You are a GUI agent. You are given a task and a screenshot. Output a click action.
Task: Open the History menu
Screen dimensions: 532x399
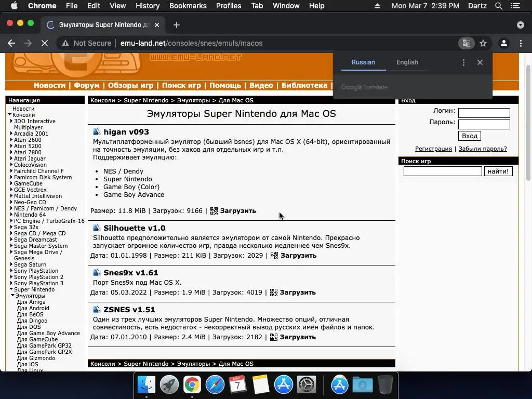[x=147, y=6]
